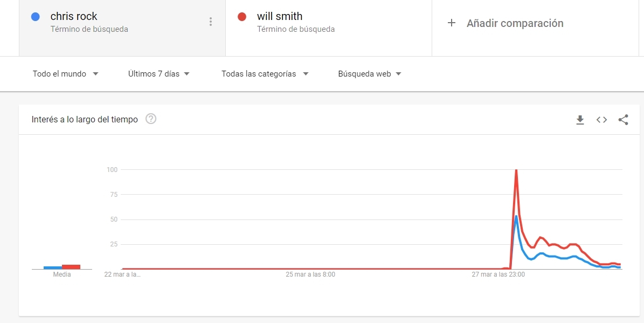Share the interest over time chart
644x323 pixels.
click(623, 120)
